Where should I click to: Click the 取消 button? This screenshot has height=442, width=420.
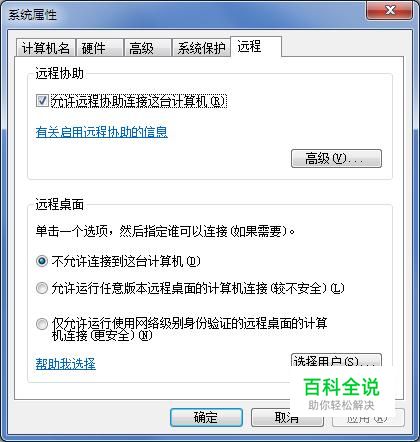pos(287,417)
